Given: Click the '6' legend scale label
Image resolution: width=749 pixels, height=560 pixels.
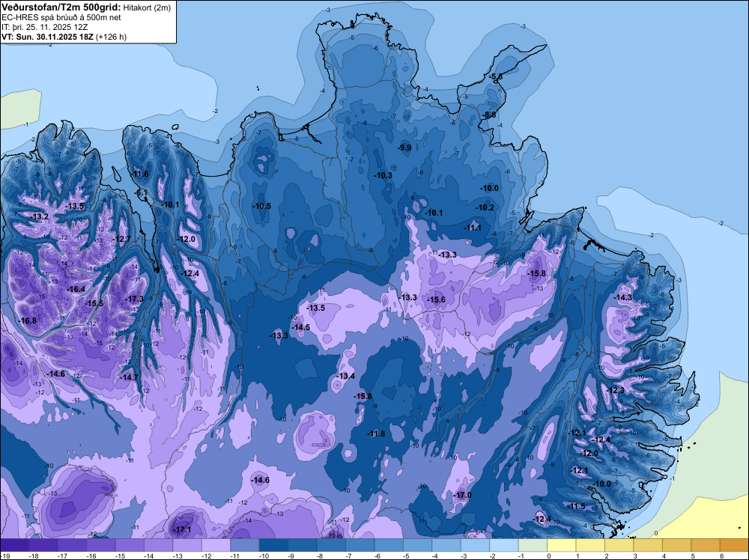Looking at the screenshot, I should [x=721, y=556].
